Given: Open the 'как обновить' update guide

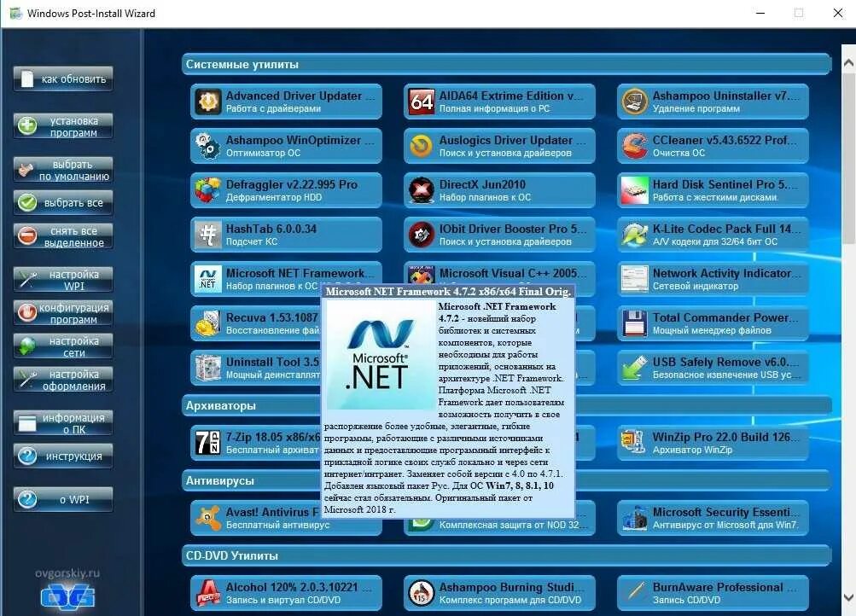Looking at the screenshot, I should point(63,79).
